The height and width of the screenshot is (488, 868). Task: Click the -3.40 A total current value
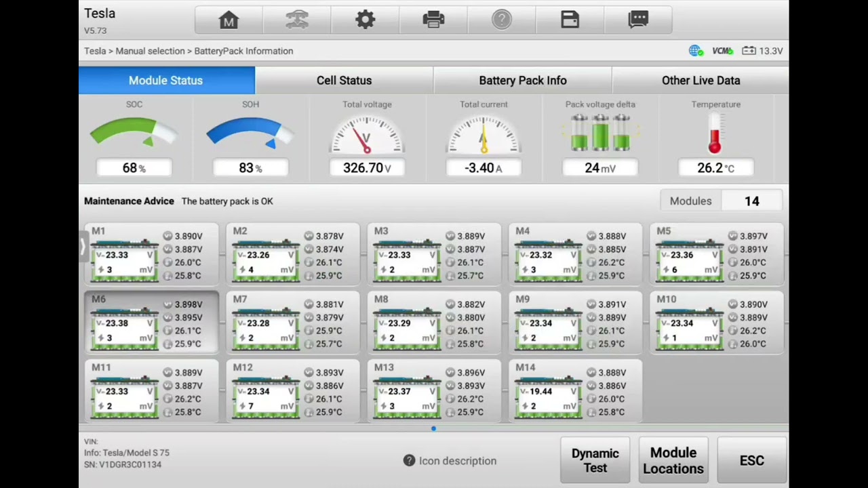[484, 167]
